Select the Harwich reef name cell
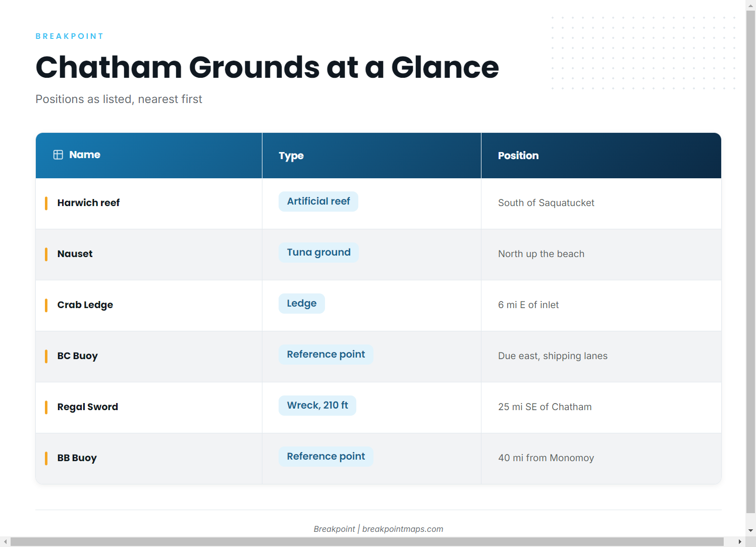This screenshot has height=547, width=756. tap(149, 204)
